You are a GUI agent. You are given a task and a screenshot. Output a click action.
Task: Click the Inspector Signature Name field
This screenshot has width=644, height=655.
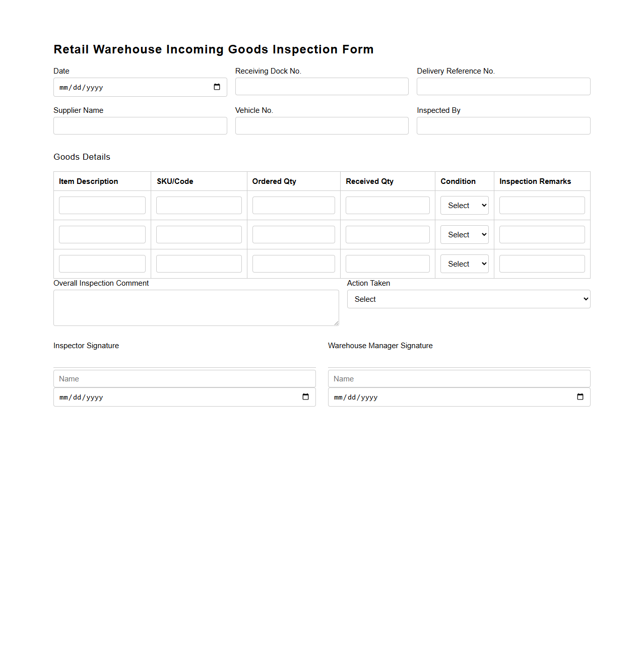pyautogui.click(x=184, y=378)
